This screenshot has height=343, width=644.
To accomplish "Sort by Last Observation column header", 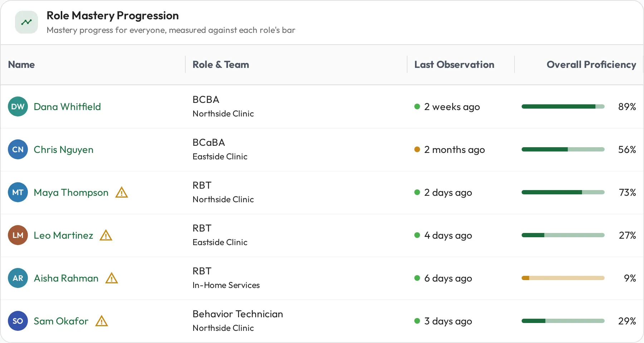I will click(454, 64).
